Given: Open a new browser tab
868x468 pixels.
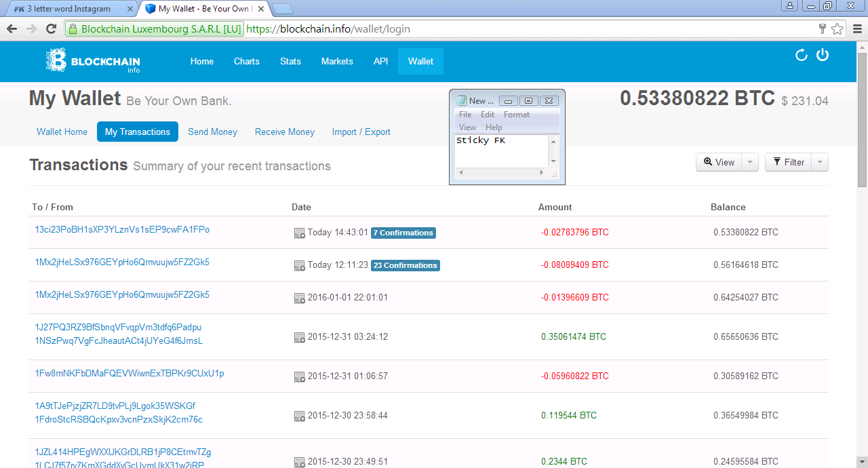Looking at the screenshot, I should 283,9.
